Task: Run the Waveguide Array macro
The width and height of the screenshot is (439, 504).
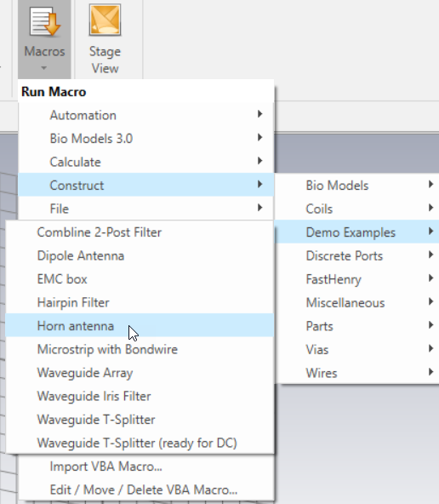Action: click(140, 373)
